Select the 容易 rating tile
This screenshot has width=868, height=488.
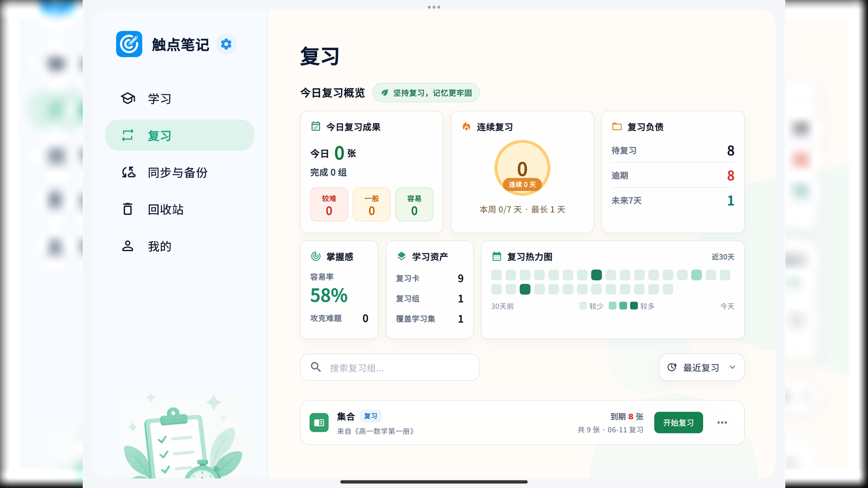pos(415,205)
